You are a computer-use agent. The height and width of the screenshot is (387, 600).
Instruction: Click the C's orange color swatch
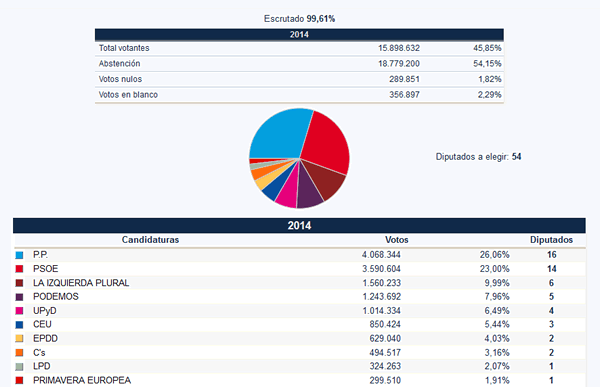click(19, 353)
